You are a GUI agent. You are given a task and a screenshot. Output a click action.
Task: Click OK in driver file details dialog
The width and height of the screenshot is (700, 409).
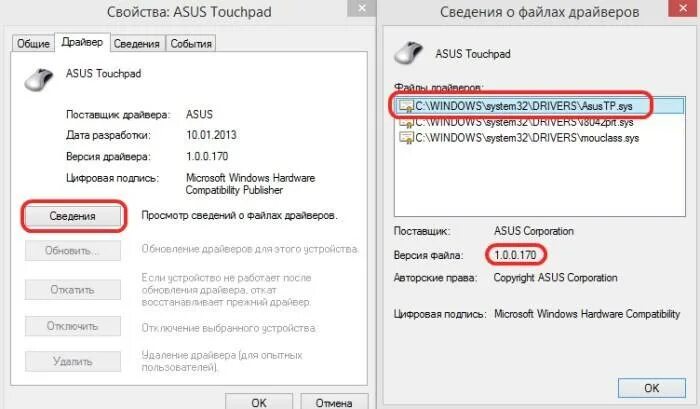click(652, 388)
